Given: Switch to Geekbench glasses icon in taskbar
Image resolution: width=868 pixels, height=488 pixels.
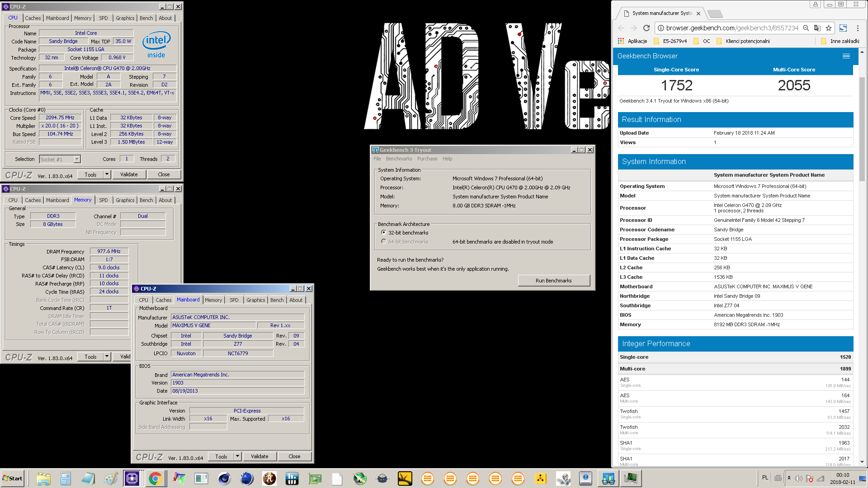Looking at the screenshot, I should coord(608,479).
